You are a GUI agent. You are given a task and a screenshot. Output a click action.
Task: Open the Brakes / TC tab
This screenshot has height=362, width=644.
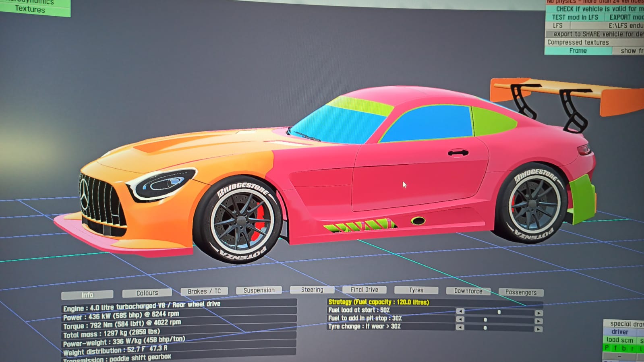tap(204, 291)
